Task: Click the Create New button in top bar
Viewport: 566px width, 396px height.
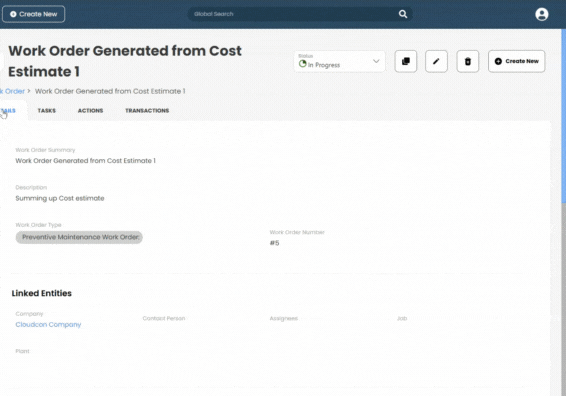Action: point(34,14)
